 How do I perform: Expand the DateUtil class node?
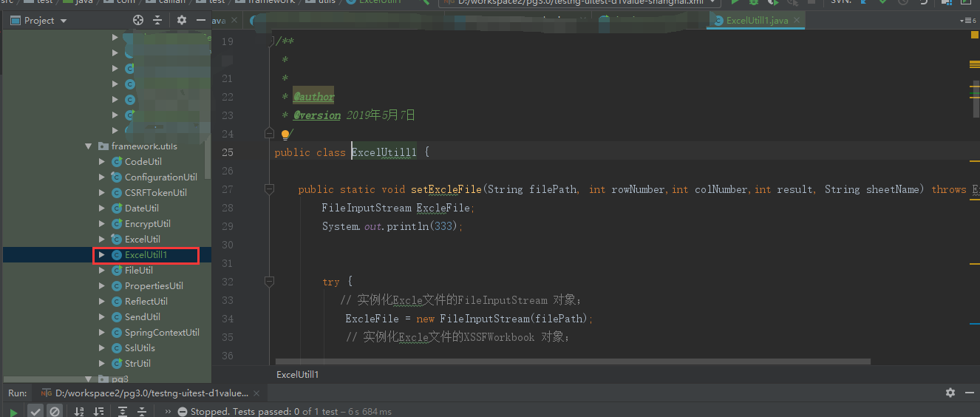(x=102, y=208)
